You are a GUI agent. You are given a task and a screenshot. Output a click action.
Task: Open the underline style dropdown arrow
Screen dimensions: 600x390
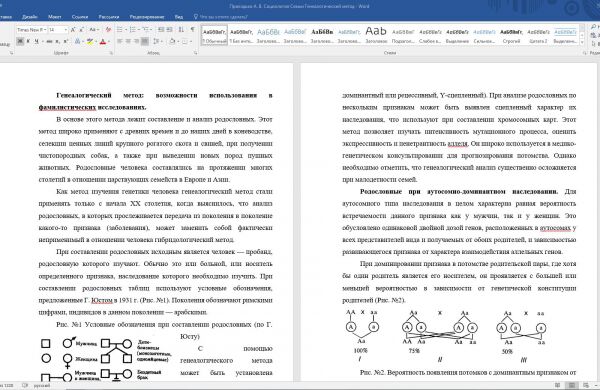point(42,41)
